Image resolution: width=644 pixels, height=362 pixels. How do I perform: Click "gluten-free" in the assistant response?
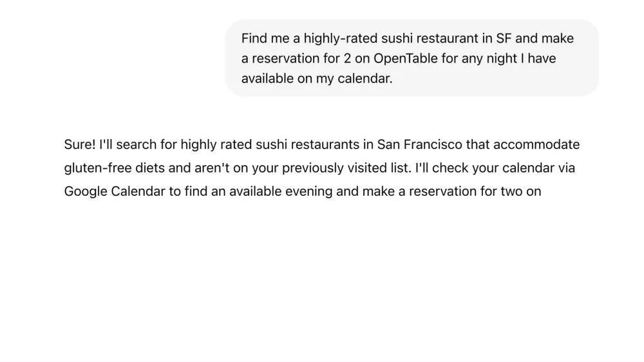pyautogui.click(x=98, y=168)
